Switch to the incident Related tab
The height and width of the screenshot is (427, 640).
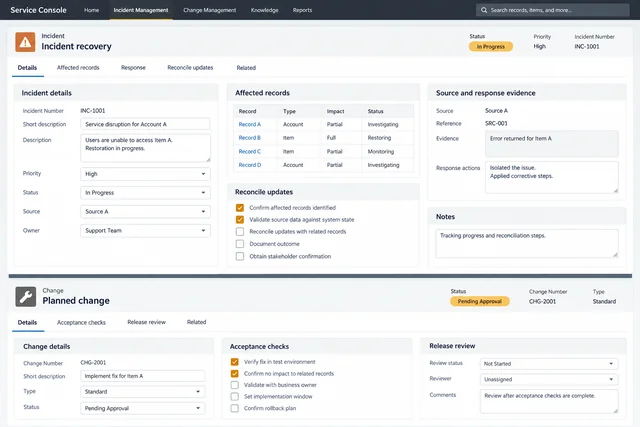point(246,68)
